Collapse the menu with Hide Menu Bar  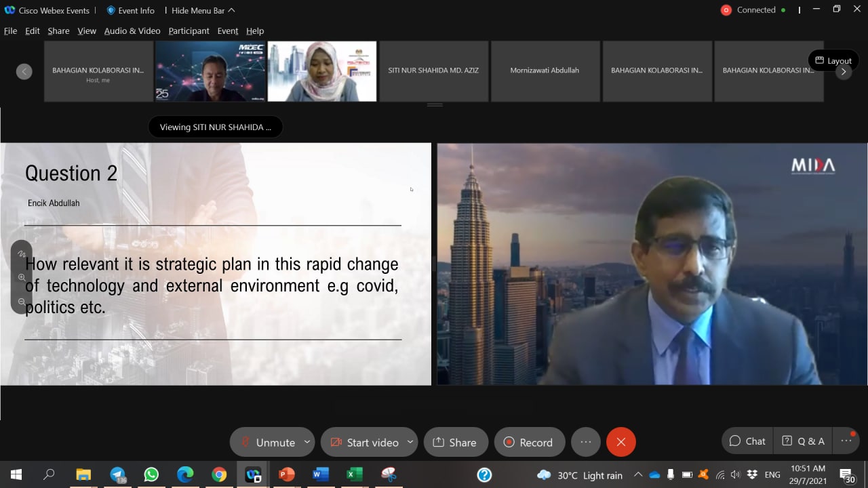point(203,10)
